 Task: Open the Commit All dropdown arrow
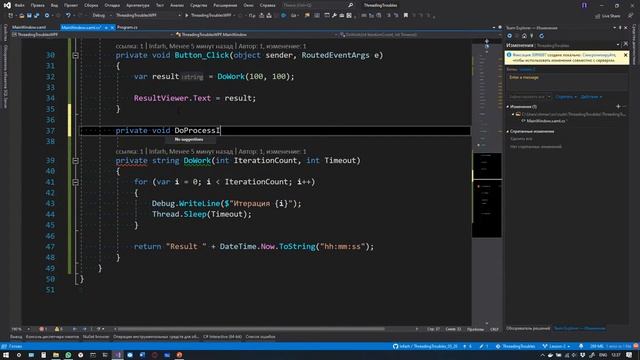(x=549, y=97)
